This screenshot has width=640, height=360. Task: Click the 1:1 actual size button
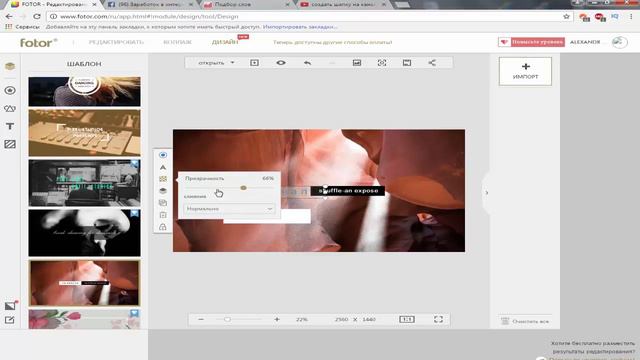click(407, 319)
